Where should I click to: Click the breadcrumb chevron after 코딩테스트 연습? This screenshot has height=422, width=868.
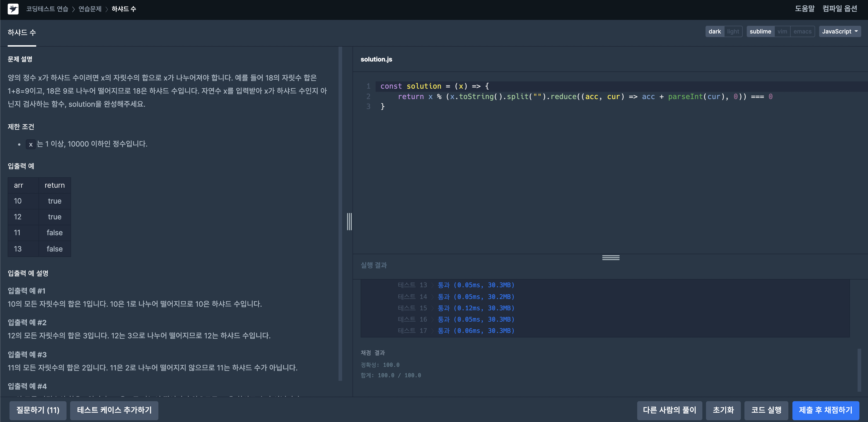pyautogui.click(x=73, y=9)
